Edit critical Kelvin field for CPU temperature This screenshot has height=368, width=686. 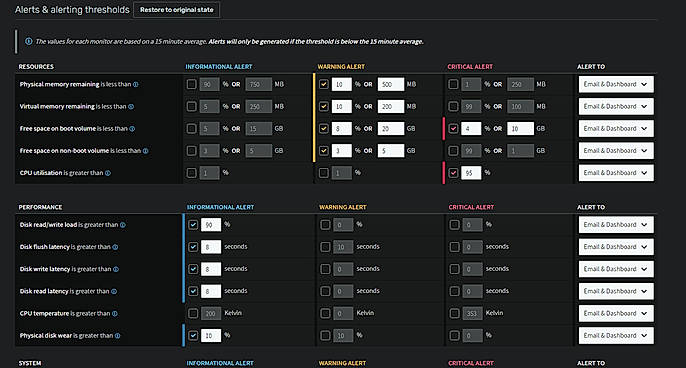click(472, 313)
